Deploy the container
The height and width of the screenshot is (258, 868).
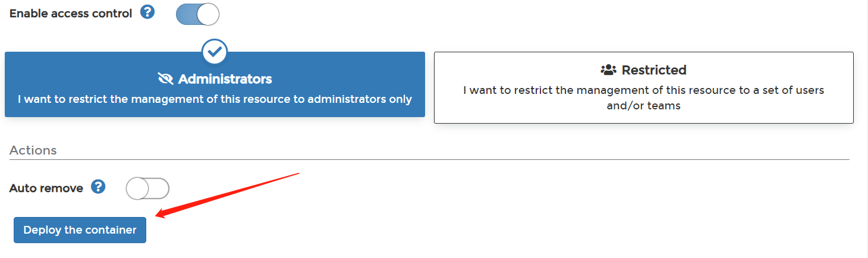point(80,230)
